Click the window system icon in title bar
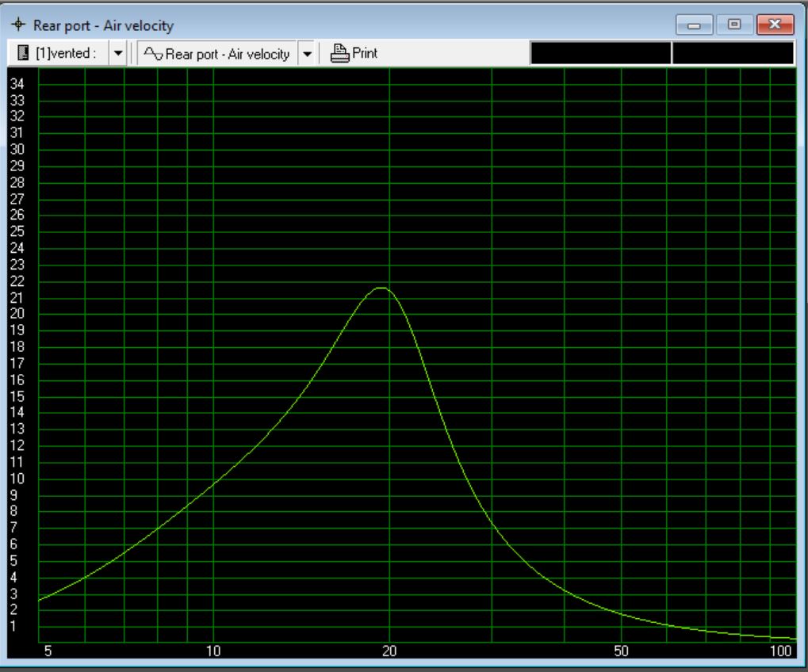 click(x=18, y=25)
